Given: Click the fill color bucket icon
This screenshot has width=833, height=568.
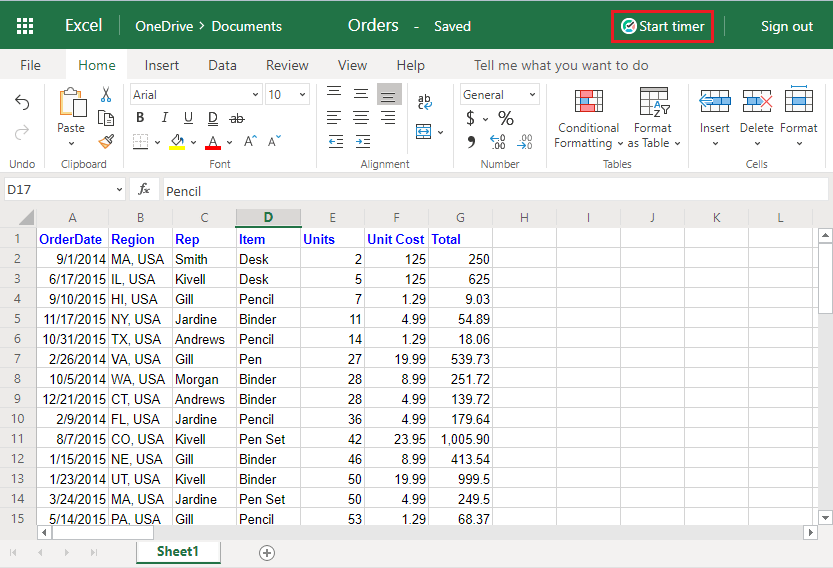Looking at the screenshot, I should tap(177, 142).
